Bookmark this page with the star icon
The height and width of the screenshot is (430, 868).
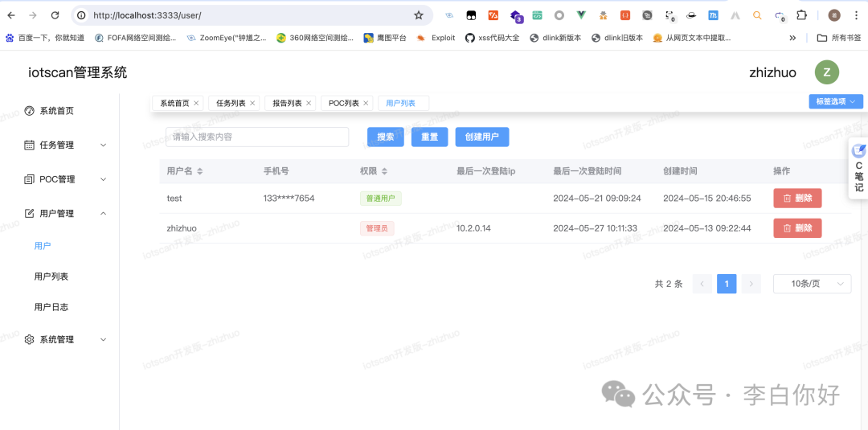[419, 15]
